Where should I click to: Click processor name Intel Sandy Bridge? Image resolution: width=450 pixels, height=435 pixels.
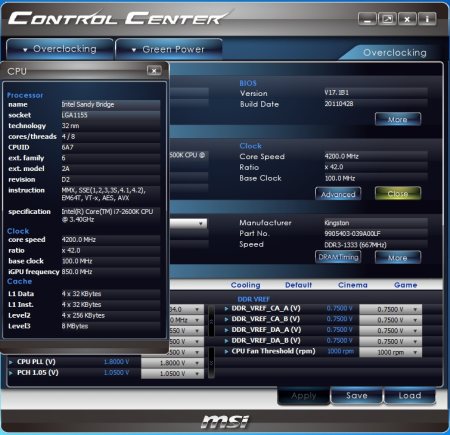(x=88, y=104)
